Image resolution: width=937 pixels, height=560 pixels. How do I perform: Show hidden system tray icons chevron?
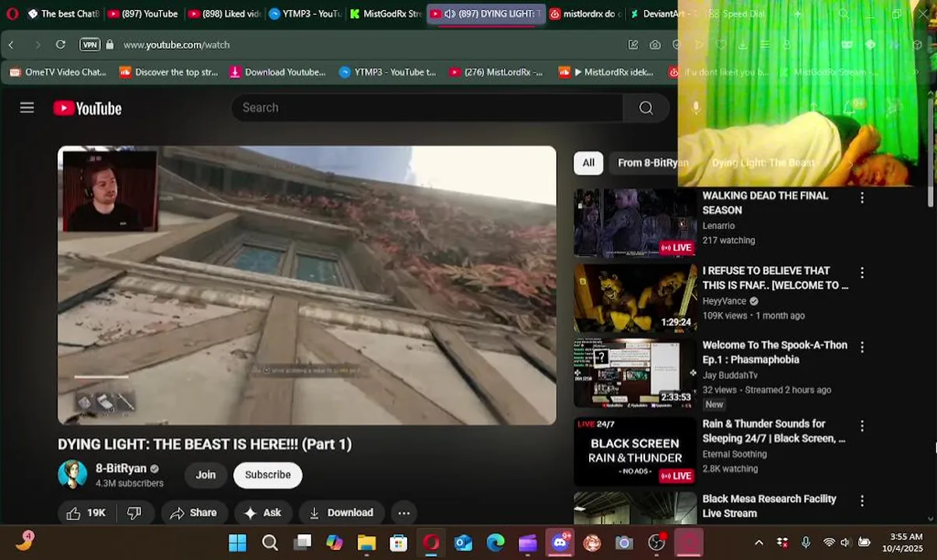tap(759, 542)
